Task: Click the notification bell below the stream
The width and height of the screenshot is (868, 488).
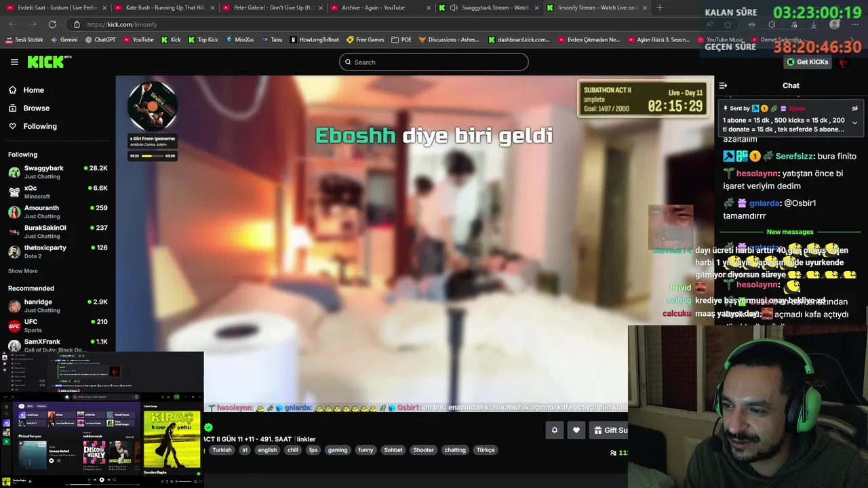Action: point(554,430)
